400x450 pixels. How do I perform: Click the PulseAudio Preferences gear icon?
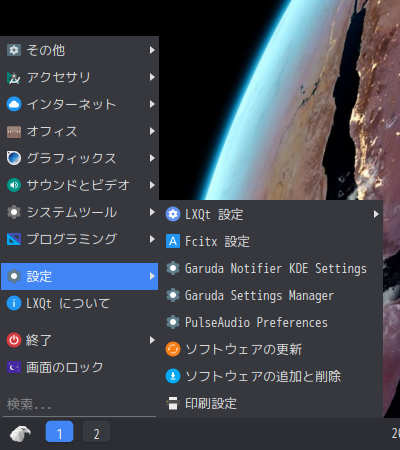pos(173,322)
